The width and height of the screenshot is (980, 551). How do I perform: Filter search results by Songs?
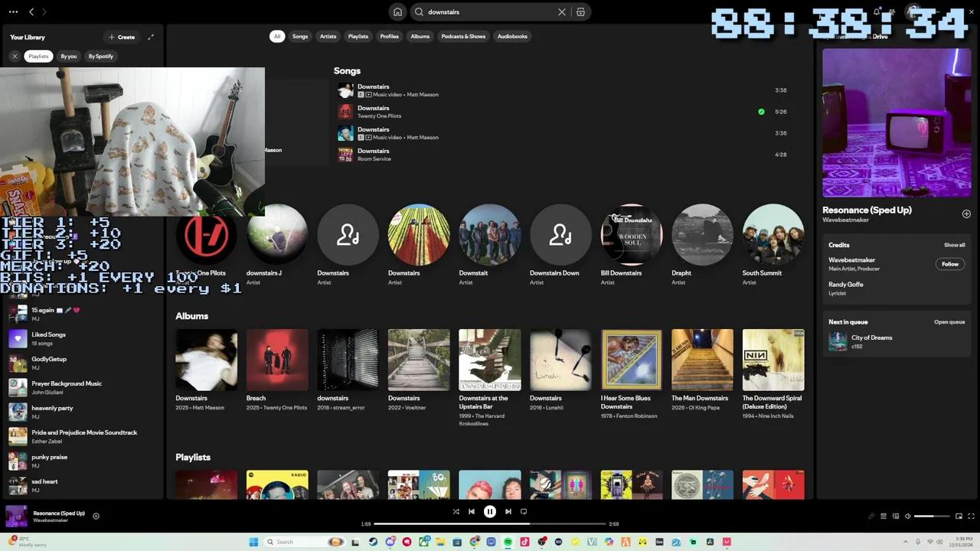tap(300, 36)
